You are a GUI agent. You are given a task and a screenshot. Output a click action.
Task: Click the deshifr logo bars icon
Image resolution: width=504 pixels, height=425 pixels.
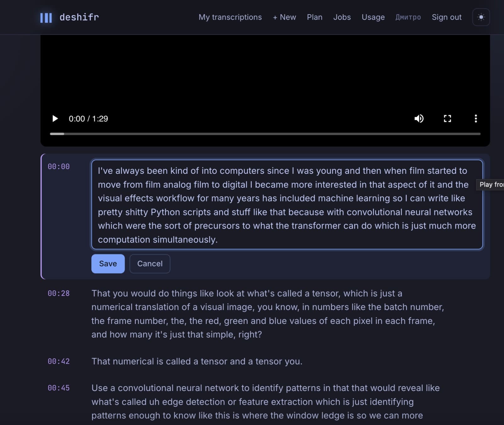coord(46,17)
